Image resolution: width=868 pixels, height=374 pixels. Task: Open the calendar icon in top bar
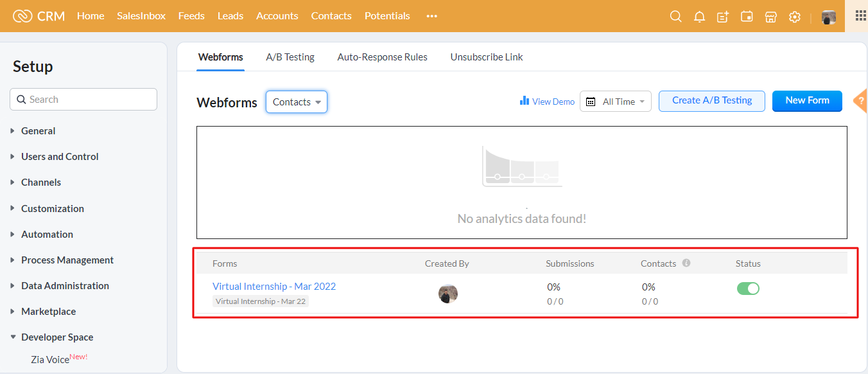(747, 17)
